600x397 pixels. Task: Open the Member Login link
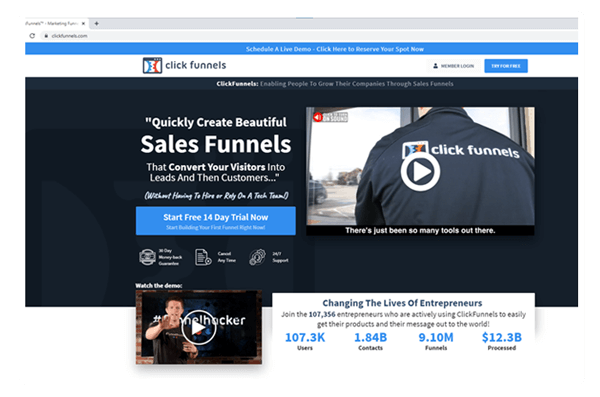453,66
